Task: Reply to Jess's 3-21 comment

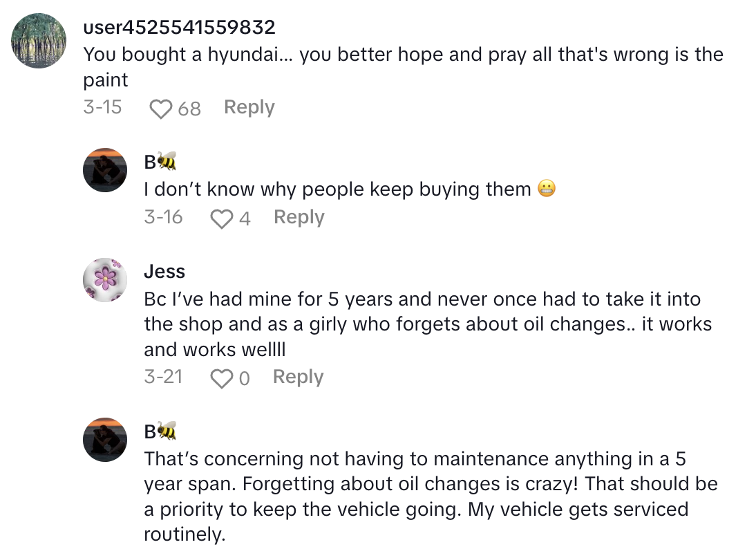Action: pos(298,378)
